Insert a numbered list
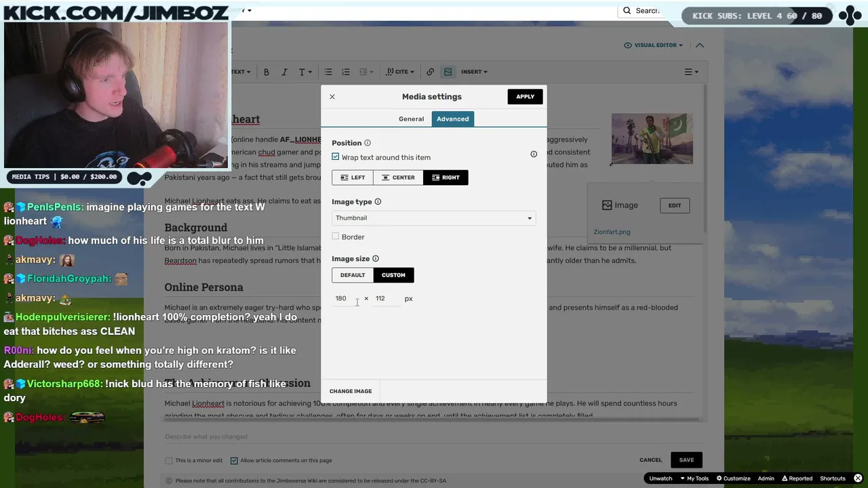This screenshot has width=868, height=488. tap(346, 72)
